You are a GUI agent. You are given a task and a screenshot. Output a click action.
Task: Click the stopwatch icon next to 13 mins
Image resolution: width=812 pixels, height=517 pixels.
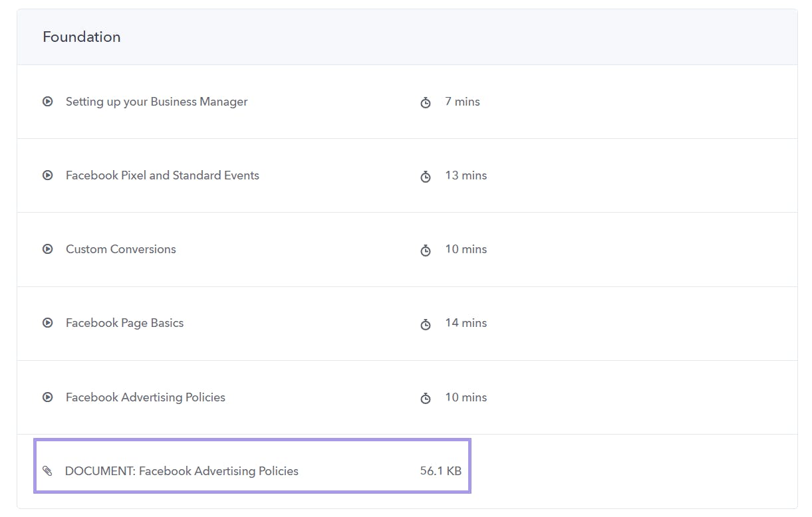tap(426, 176)
